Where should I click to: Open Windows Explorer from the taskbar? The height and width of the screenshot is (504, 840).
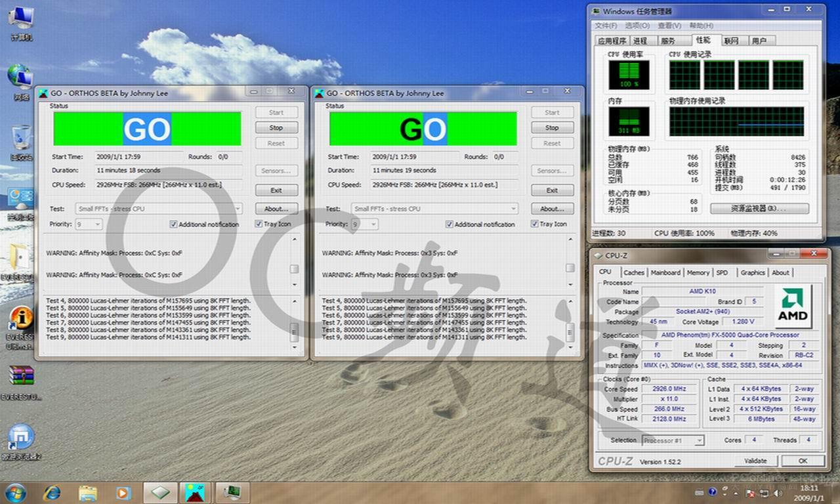coord(88,492)
